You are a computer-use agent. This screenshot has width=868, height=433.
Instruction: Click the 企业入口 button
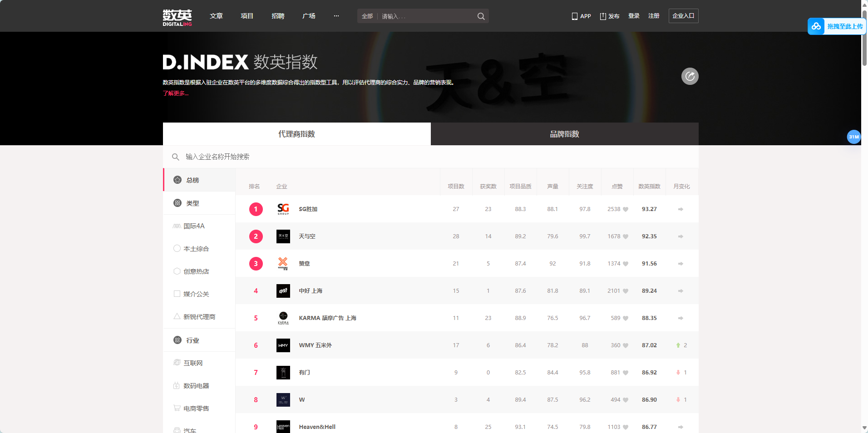(683, 16)
